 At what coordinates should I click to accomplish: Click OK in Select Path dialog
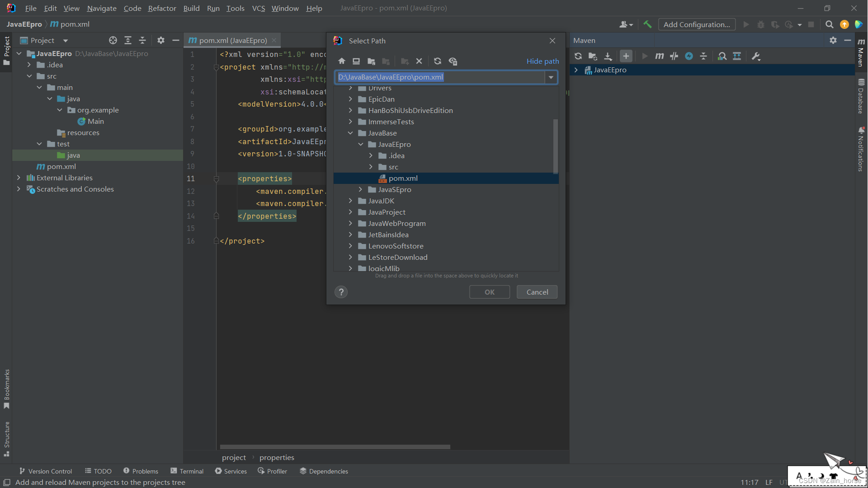[x=490, y=292]
